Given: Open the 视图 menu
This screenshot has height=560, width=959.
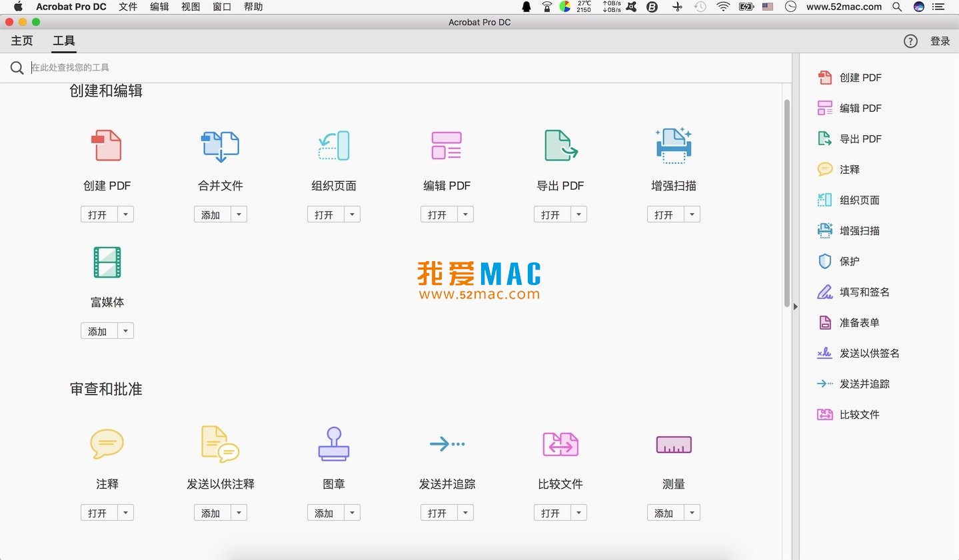Looking at the screenshot, I should pyautogui.click(x=191, y=7).
